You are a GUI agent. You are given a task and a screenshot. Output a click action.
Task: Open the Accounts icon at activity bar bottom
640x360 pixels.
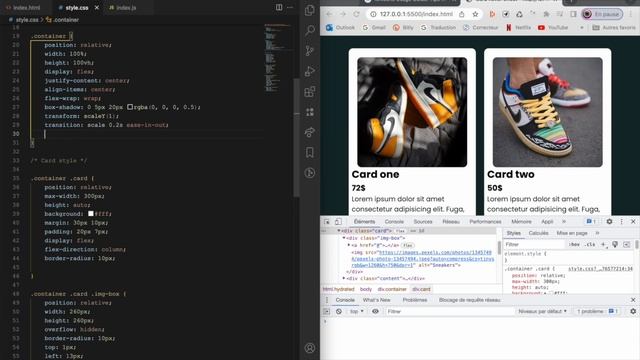tap(310, 348)
